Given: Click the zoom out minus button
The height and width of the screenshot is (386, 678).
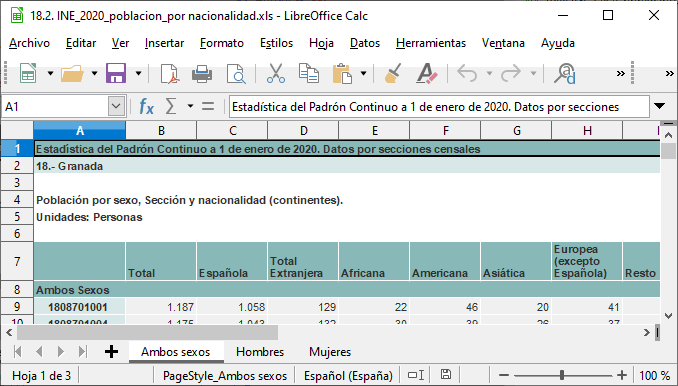Looking at the screenshot, I should coord(503,375).
